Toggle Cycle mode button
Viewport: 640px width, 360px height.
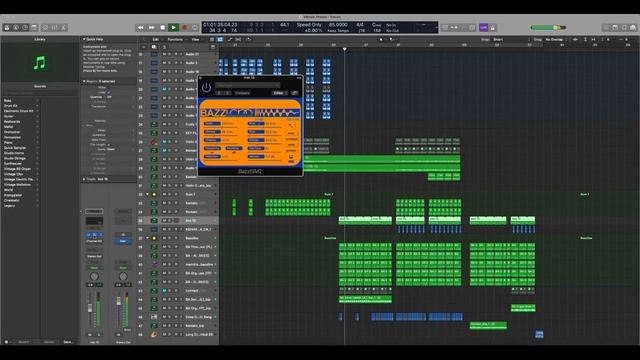tap(195, 27)
